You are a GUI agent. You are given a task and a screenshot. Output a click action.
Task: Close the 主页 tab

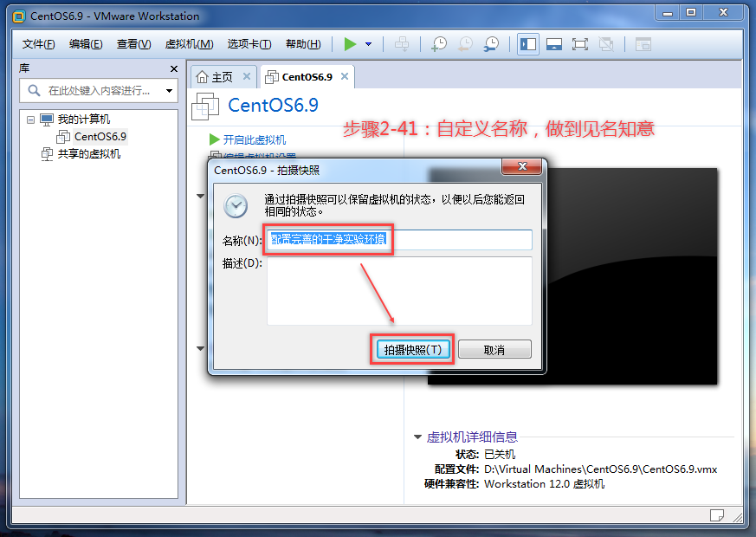click(x=247, y=76)
